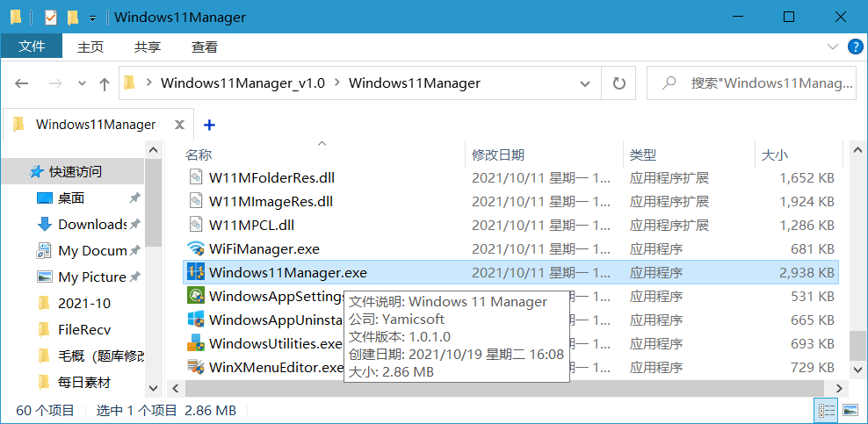Click the WindowsUtilities.exe file icon

[195, 343]
